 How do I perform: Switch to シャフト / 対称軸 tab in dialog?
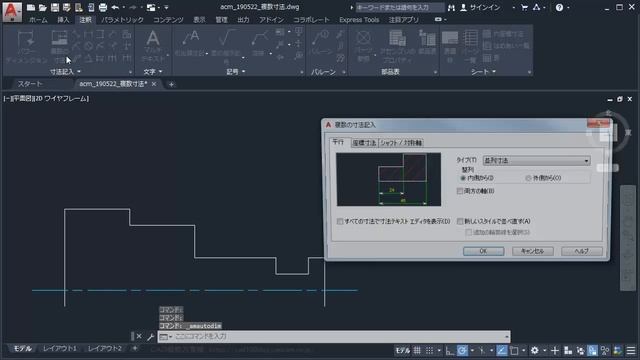[401, 143]
